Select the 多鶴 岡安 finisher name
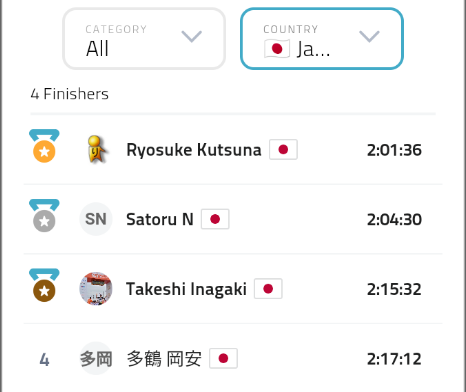 pyautogui.click(x=164, y=359)
